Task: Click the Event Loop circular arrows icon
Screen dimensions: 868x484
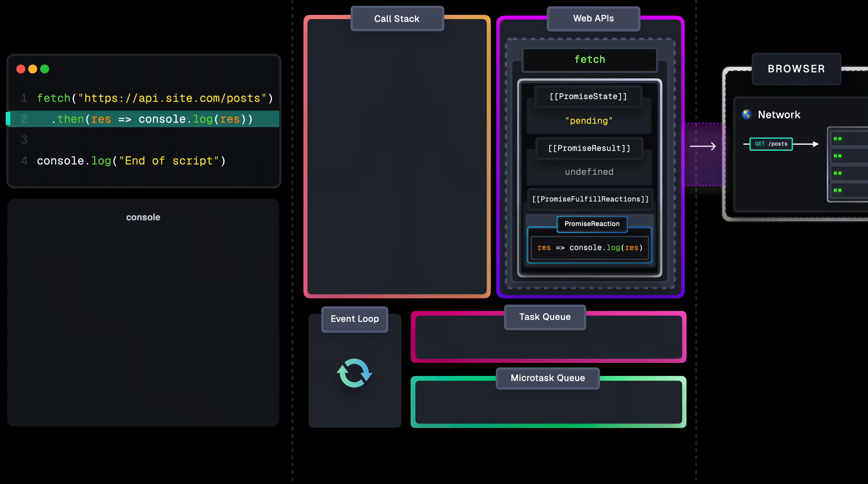Action: click(x=354, y=373)
